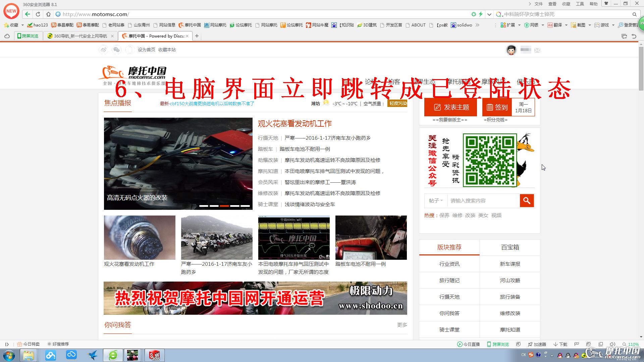Toggle the sound mute icon in the status bar
The image size is (644, 362).
tap(612, 344)
